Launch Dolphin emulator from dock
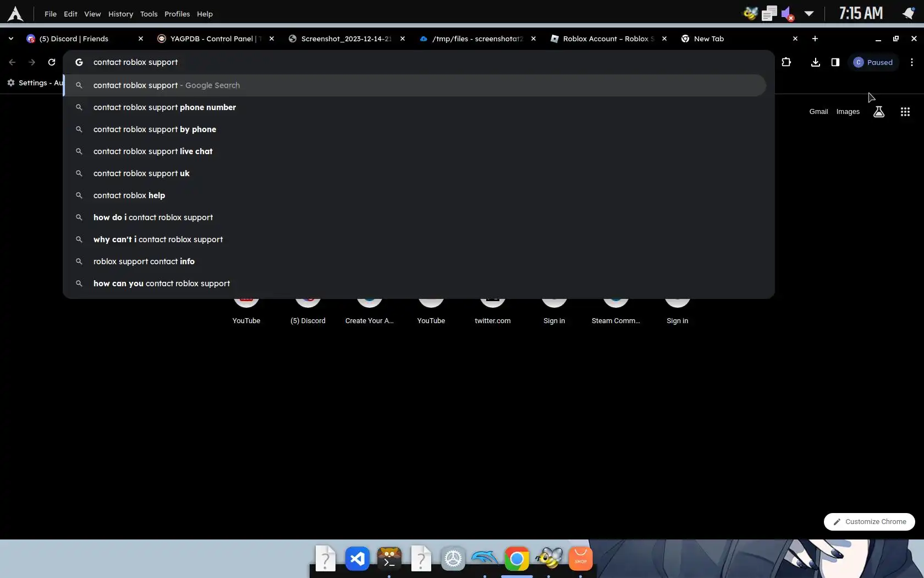 [485, 558]
